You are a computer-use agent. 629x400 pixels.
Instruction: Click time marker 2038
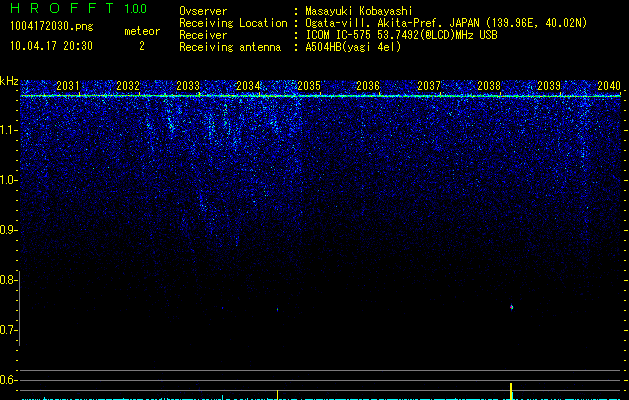[489, 86]
